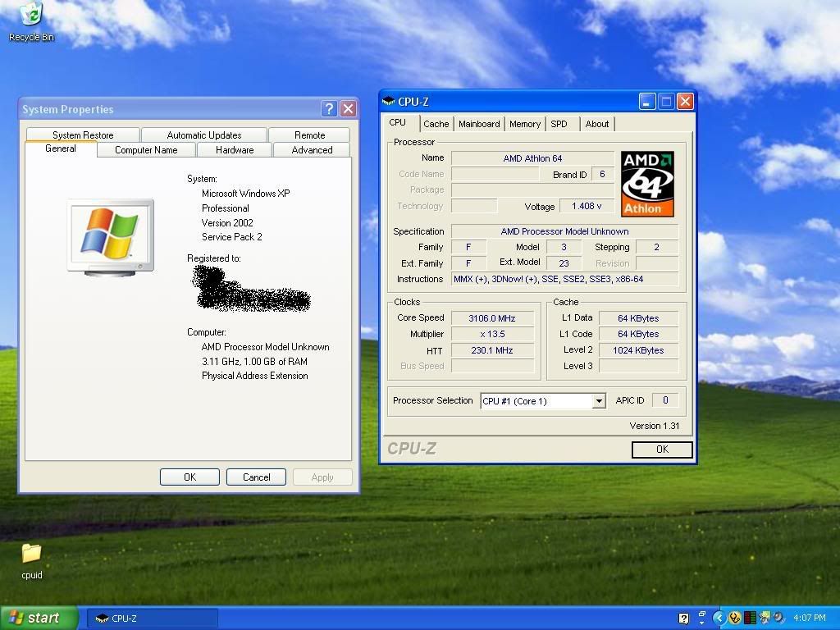Viewport: 840px width, 630px height.
Task: Open the Automatic Updates tab
Action: coord(204,135)
